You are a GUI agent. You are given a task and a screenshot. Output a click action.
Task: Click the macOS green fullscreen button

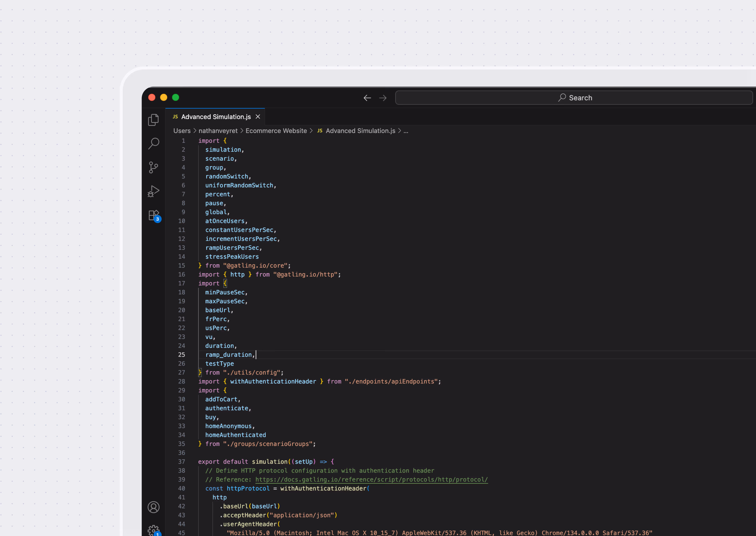176,97
